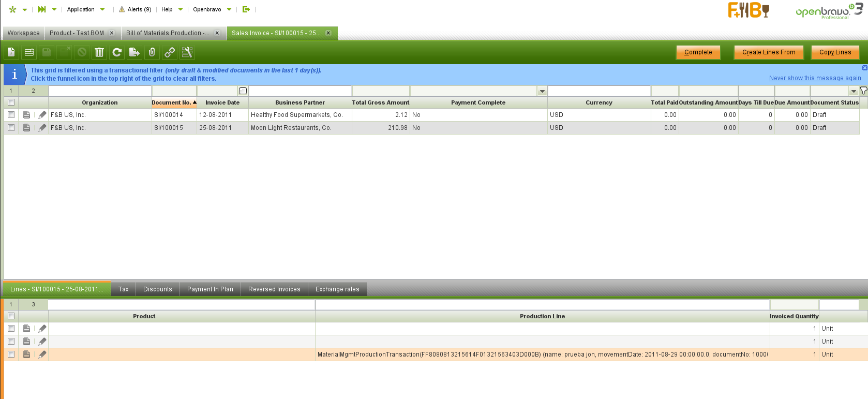Switch to the Workspace tab

pos(24,33)
